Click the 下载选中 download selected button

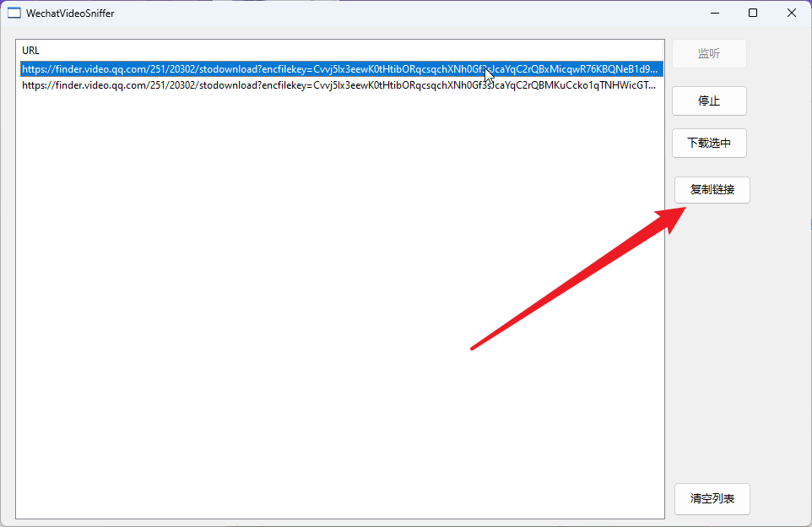pos(709,143)
